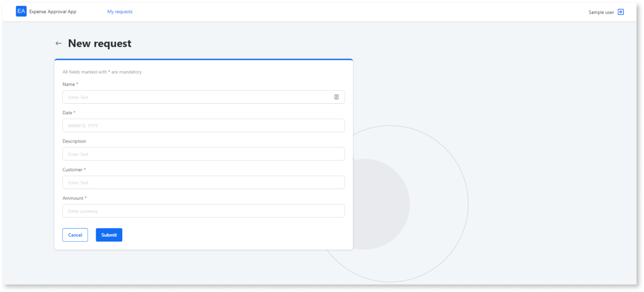Click the red asterisk next to Date
Viewport: 644px width, 292px height.
click(x=74, y=112)
